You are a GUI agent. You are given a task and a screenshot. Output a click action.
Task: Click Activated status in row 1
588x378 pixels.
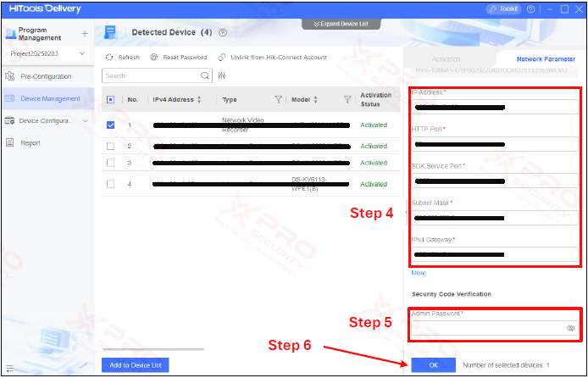(374, 125)
